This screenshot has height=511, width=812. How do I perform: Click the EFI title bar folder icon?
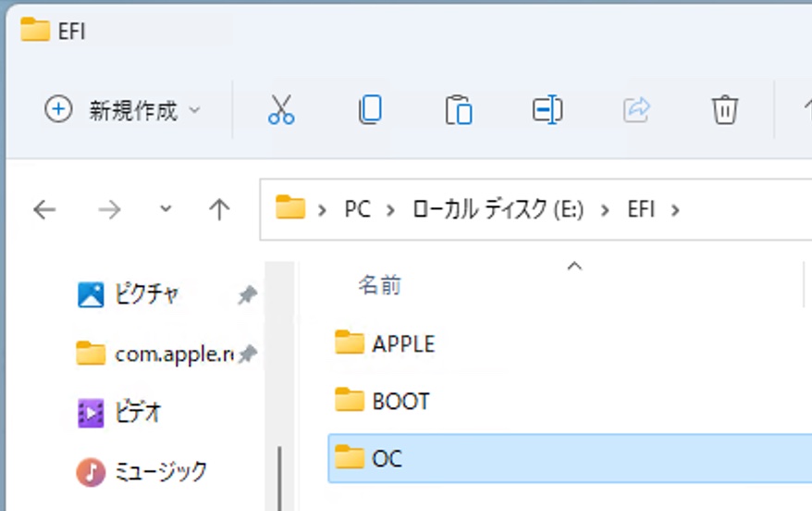pos(35,29)
